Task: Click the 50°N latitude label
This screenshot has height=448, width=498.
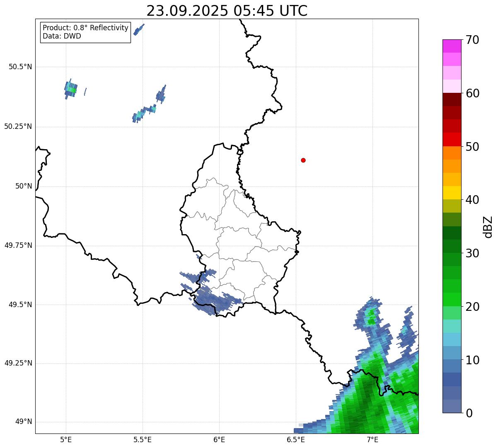Action: pyautogui.click(x=24, y=186)
